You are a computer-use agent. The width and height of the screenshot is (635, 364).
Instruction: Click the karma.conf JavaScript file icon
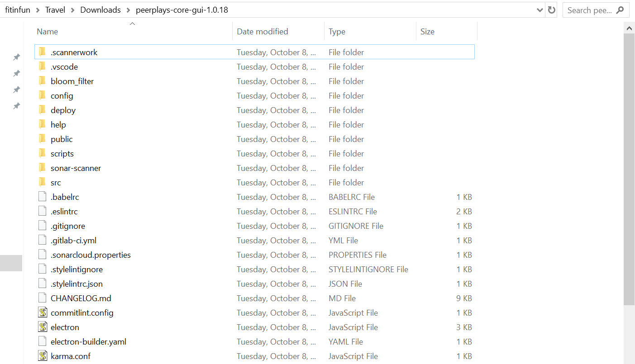43,356
